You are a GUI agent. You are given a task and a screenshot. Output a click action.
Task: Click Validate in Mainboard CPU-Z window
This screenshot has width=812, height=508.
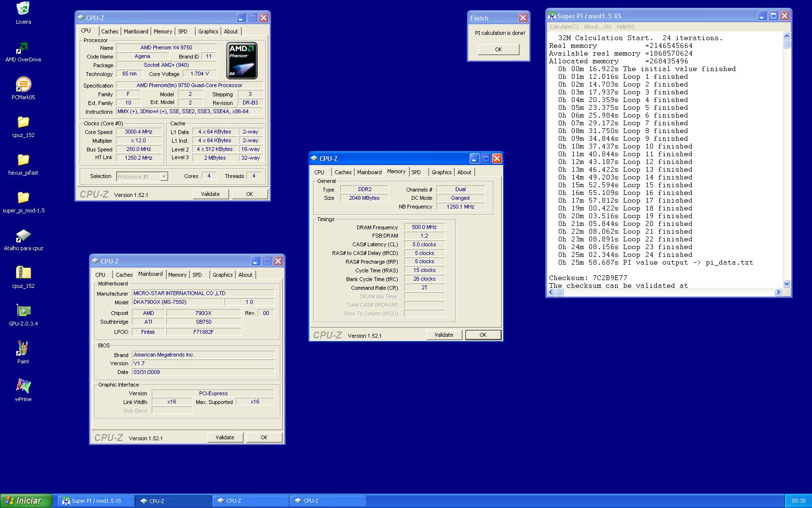[x=225, y=437]
